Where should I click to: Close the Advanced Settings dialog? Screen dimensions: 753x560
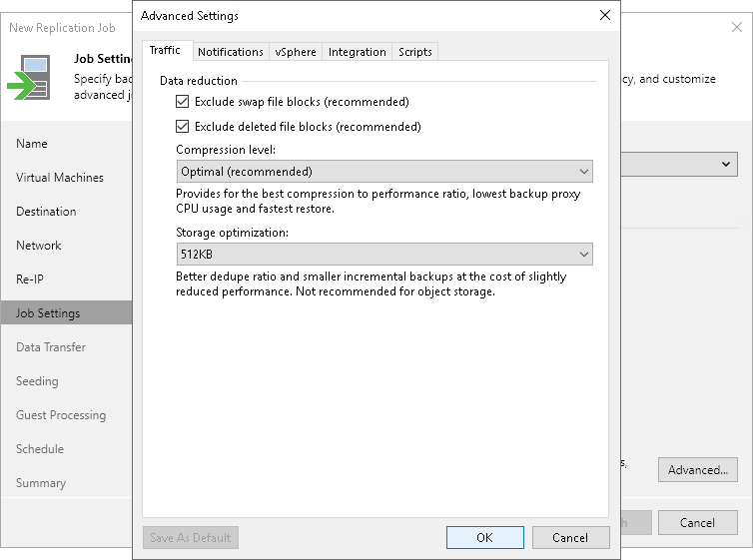click(604, 15)
